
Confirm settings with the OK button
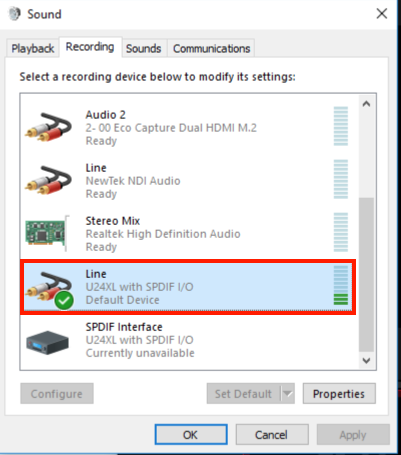point(191,435)
